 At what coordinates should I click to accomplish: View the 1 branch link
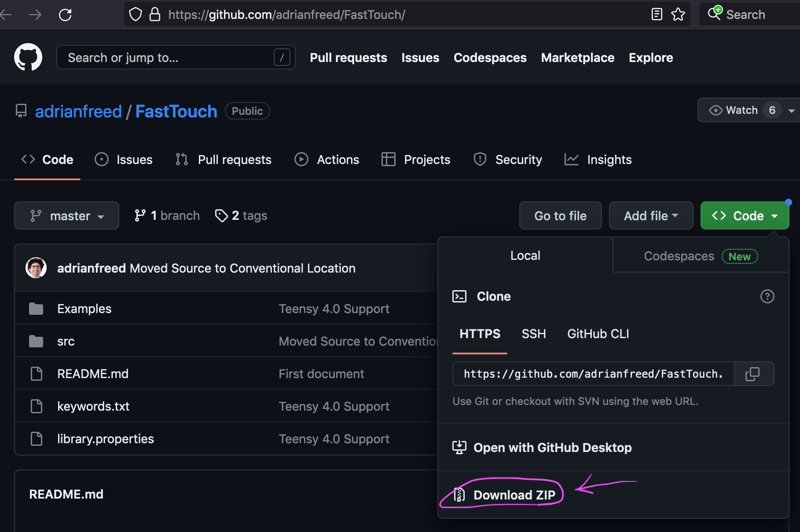pyautogui.click(x=167, y=215)
